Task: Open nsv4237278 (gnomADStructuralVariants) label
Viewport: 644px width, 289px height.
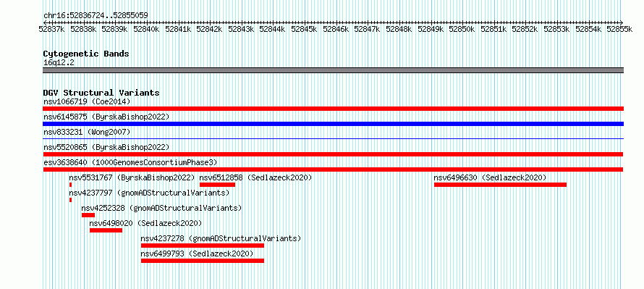Action: [221, 238]
